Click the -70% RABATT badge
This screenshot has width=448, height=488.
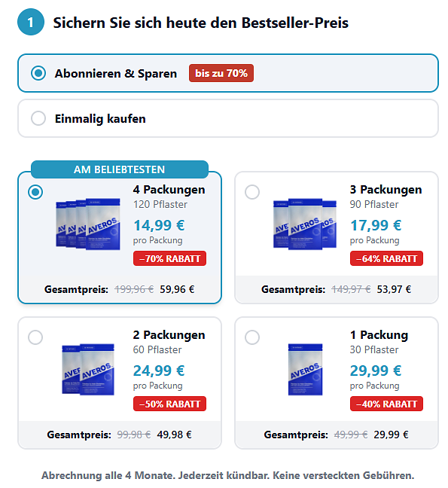tap(169, 258)
